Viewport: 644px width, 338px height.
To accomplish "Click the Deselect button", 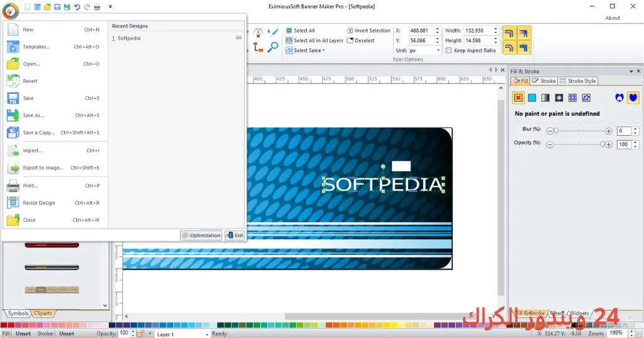I will click(360, 41).
